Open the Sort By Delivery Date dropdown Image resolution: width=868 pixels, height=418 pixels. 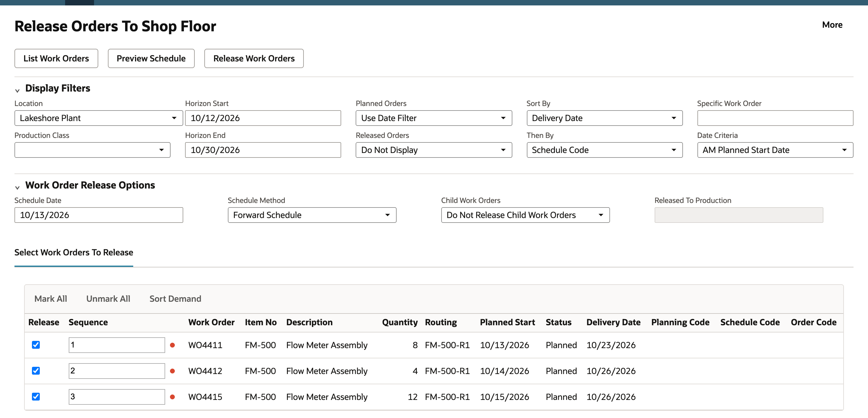tap(605, 118)
